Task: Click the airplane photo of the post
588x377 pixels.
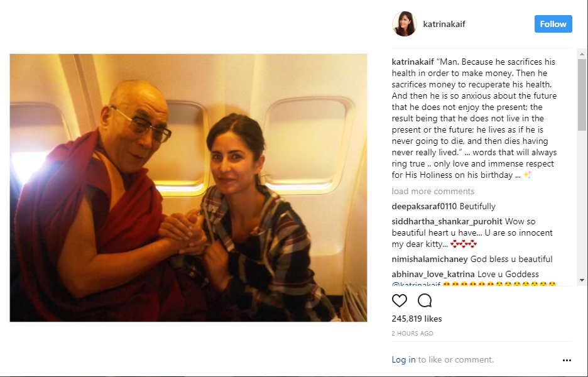Action: click(188, 188)
